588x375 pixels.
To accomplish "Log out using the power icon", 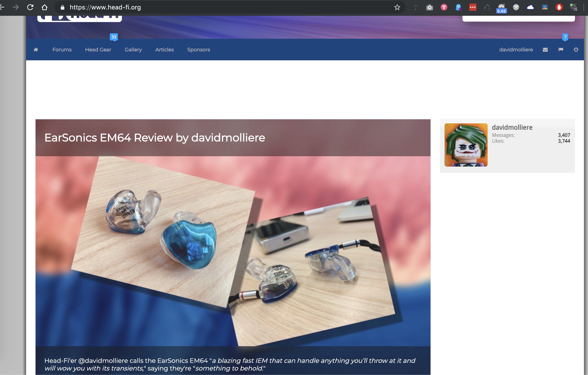I will [576, 50].
